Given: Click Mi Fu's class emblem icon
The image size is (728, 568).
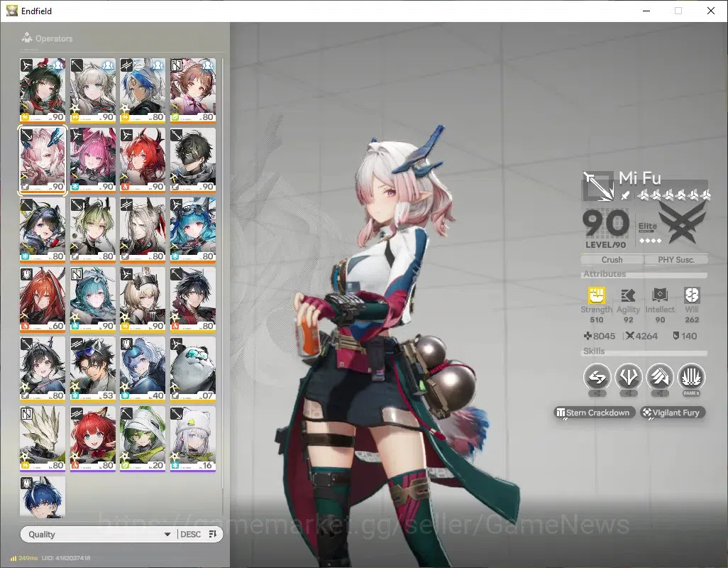Looking at the screenshot, I should coord(598,186).
